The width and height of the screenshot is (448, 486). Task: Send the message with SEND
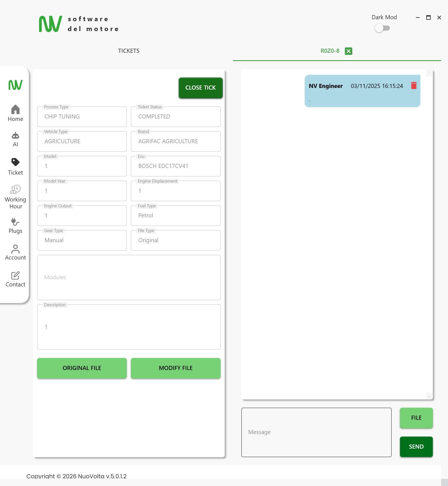[x=416, y=447]
